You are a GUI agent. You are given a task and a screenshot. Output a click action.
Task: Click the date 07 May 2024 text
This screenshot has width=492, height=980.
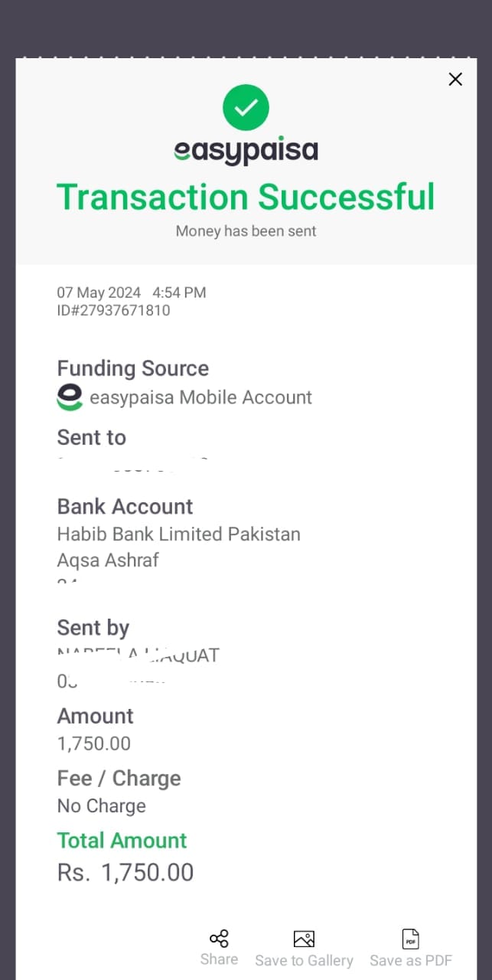click(99, 292)
